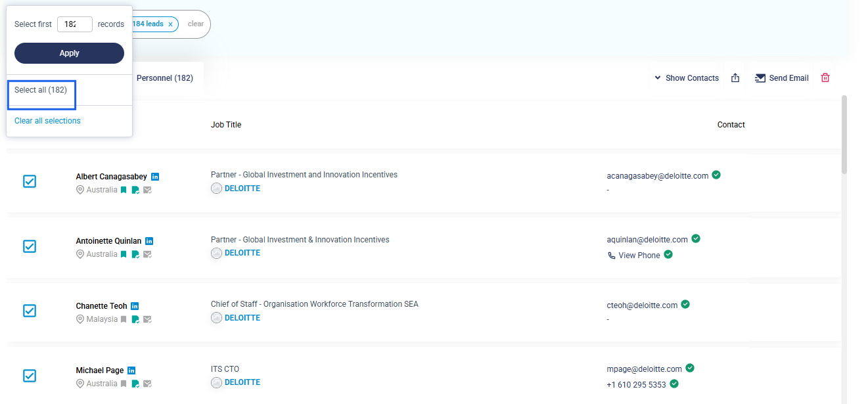Click Send Email button
This screenshot has width=868, height=404.
tap(782, 78)
